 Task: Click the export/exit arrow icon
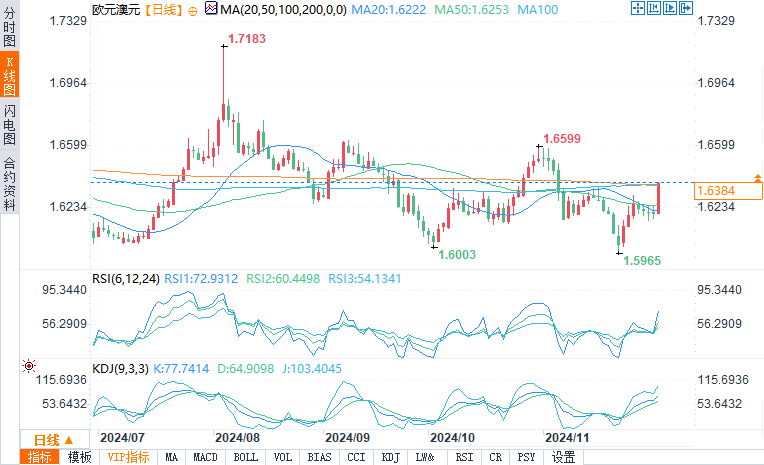[686, 8]
